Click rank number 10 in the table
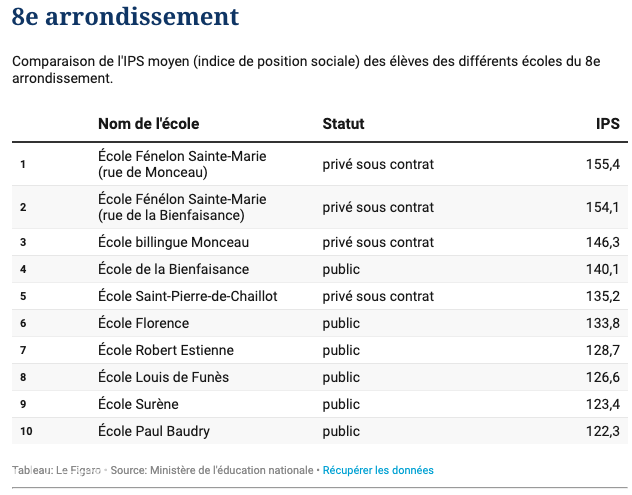This screenshot has width=632, height=495. point(26,431)
